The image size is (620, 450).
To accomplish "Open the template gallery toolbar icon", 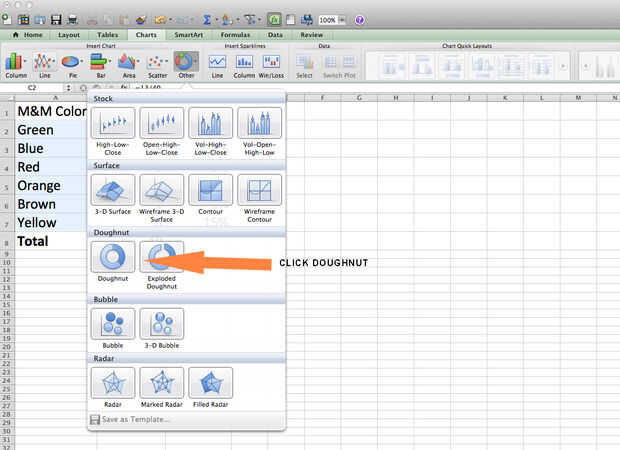I will tap(23, 19).
